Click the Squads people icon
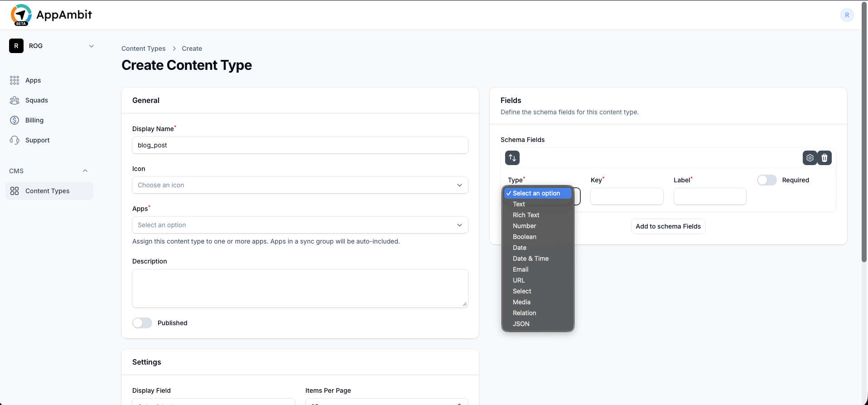The image size is (868, 405). [14, 100]
